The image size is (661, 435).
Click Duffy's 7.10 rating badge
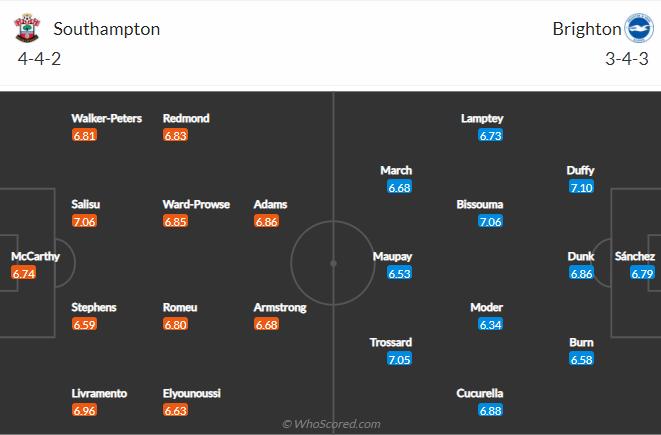581,187
